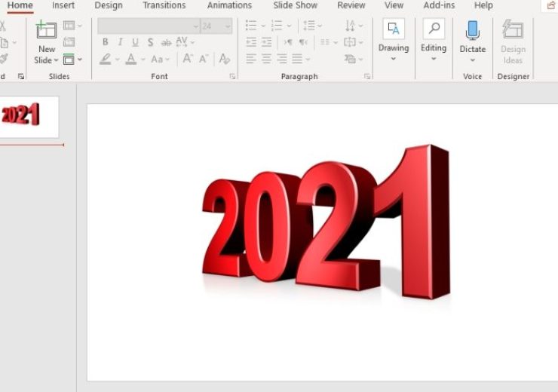The width and height of the screenshot is (558, 392).
Task: Center the text
Action: tap(266, 59)
